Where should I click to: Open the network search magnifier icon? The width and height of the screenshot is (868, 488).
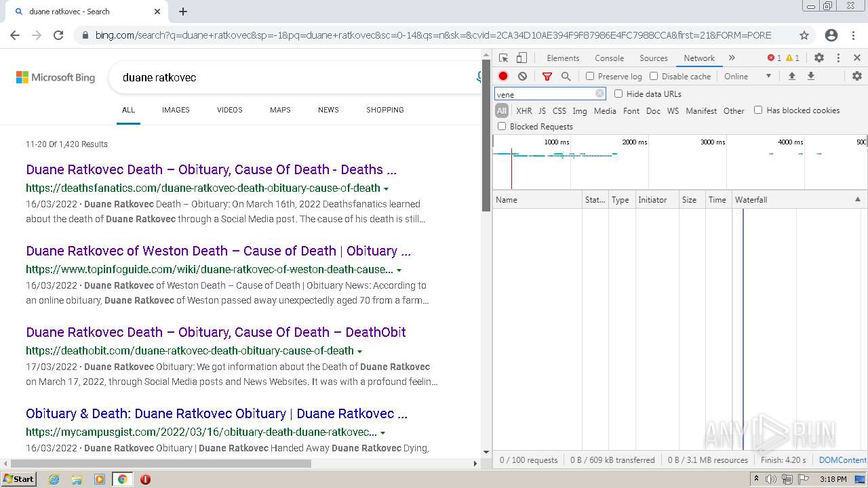point(566,77)
